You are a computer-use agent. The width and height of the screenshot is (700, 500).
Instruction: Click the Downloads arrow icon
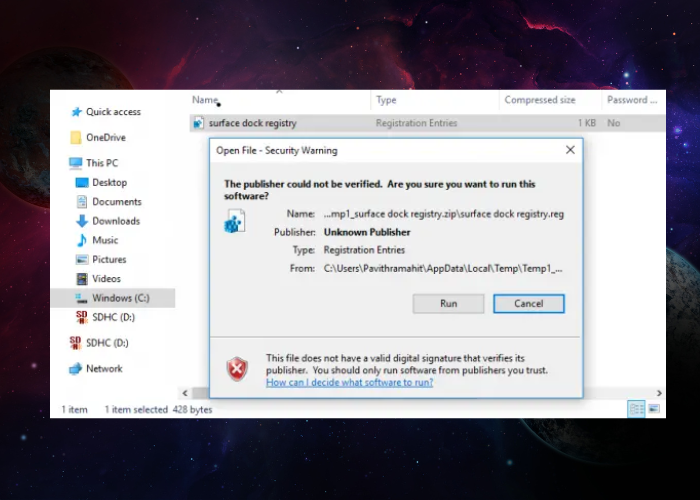pos(82,221)
